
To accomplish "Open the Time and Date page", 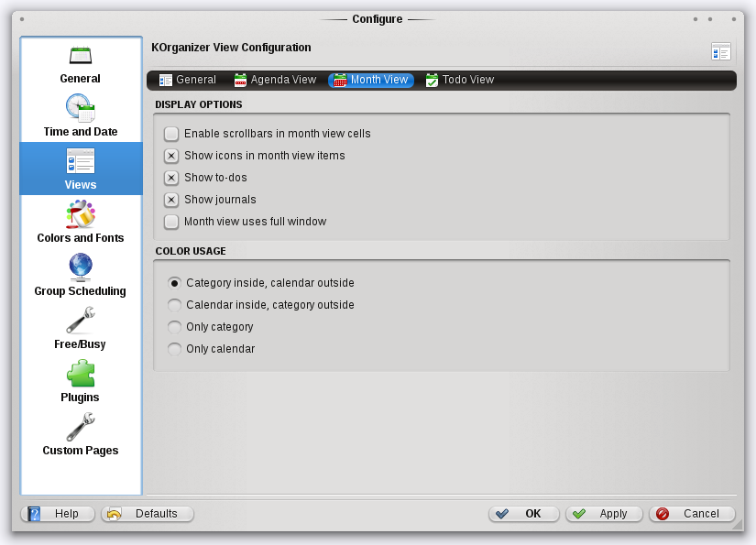I will [81, 115].
